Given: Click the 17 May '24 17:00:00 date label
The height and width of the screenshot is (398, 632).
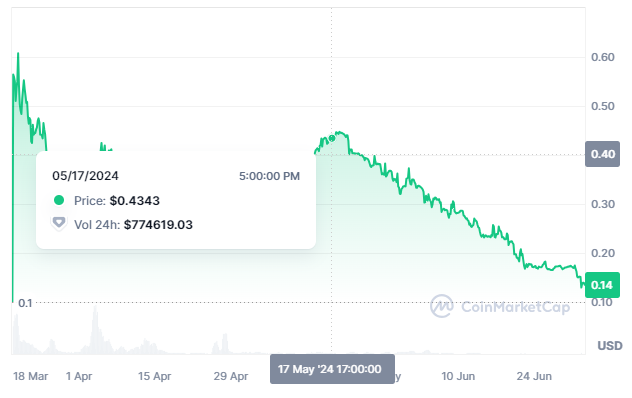Looking at the screenshot, I should coord(332,369).
